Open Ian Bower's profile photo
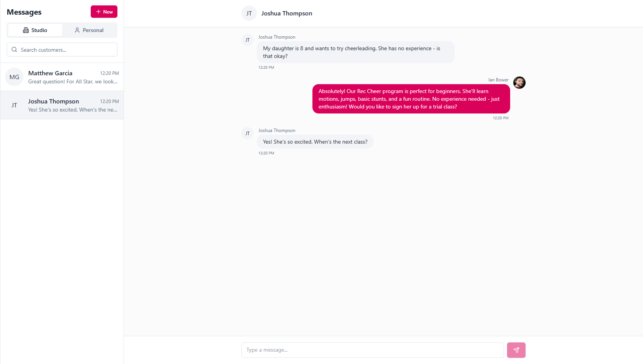The height and width of the screenshot is (364, 643). [x=519, y=83]
